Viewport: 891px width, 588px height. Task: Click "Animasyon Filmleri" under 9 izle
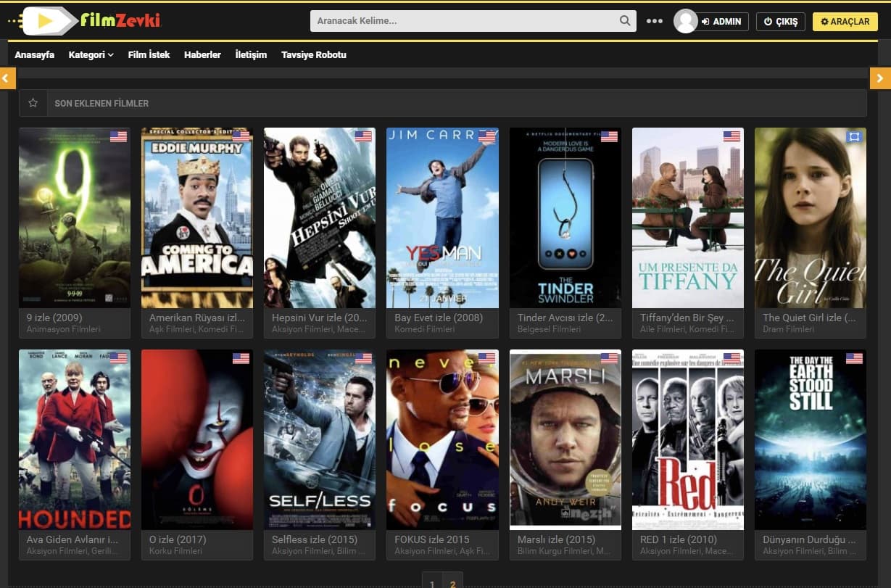[x=63, y=329]
